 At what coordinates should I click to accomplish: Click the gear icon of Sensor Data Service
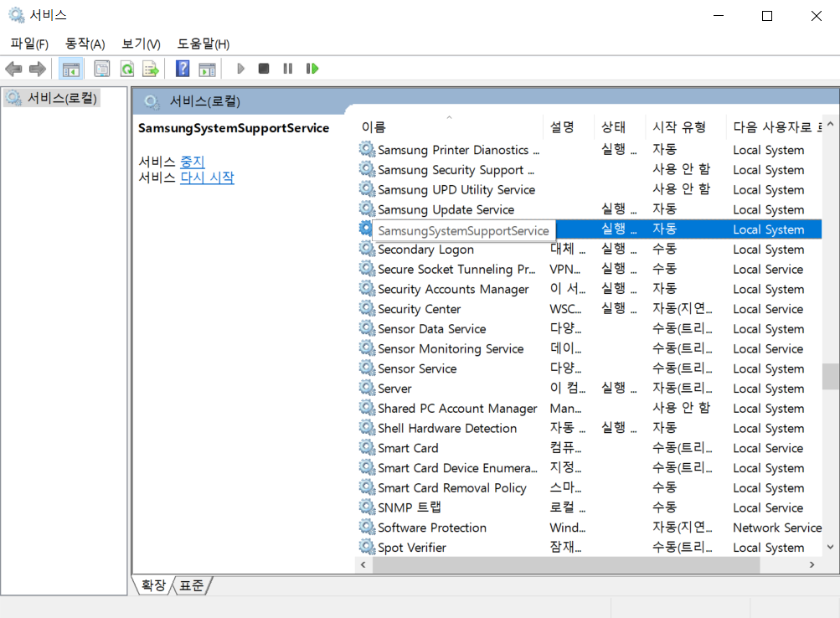tap(367, 328)
